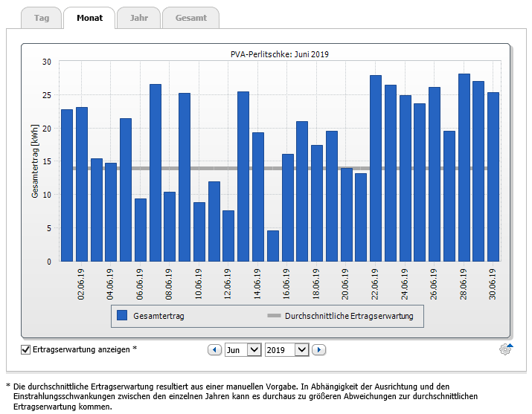
Task: Click the Gesamtertrag legend label
Action: coord(158,316)
